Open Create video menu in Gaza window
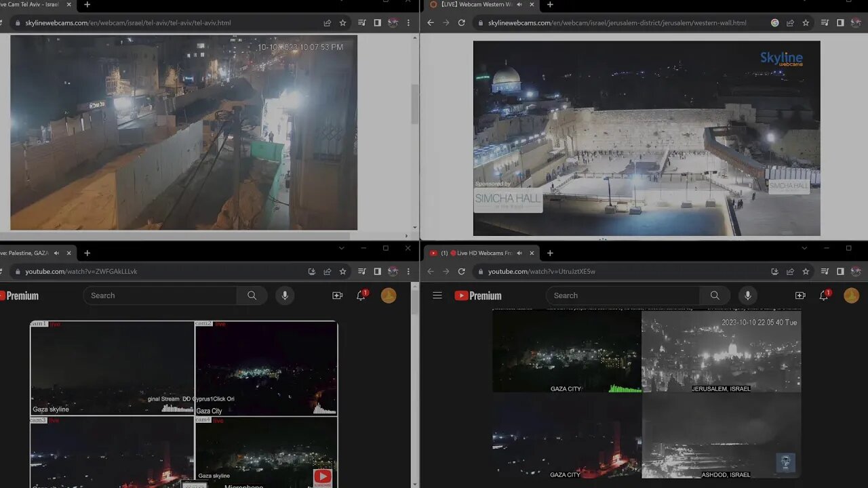This screenshot has height=488, width=868. (337, 296)
